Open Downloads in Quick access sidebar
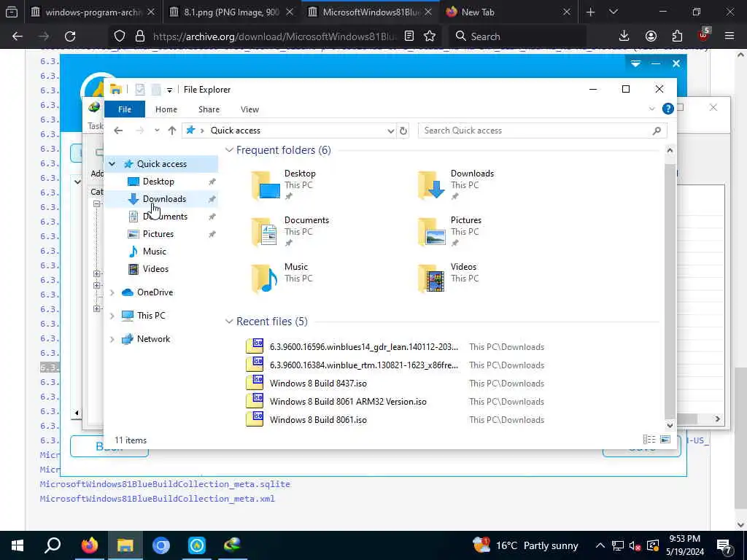This screenshot has width=747, height=560. pyautogui.click(x=164, y=199)
